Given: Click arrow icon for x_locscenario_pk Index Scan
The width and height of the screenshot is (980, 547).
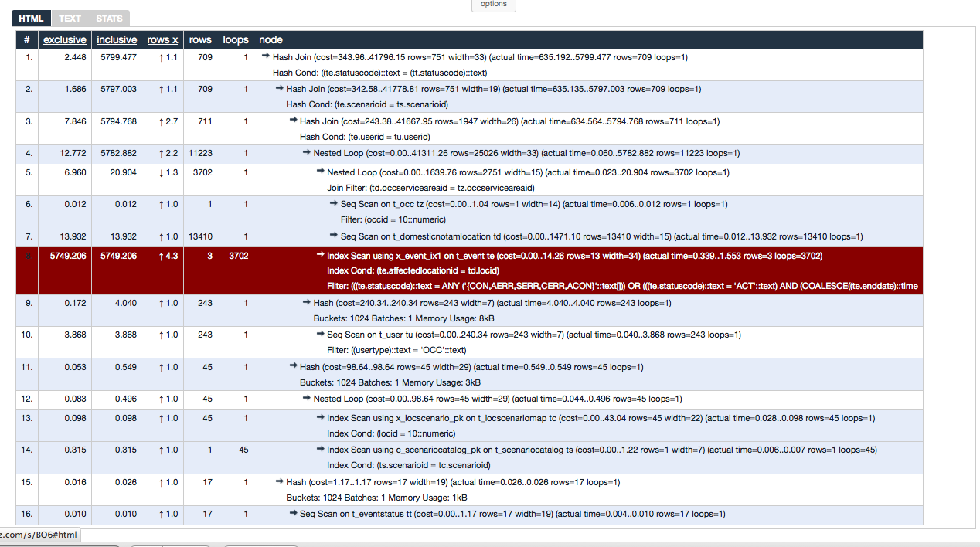Looking at the screenshot, I should [x=320, y=418].
